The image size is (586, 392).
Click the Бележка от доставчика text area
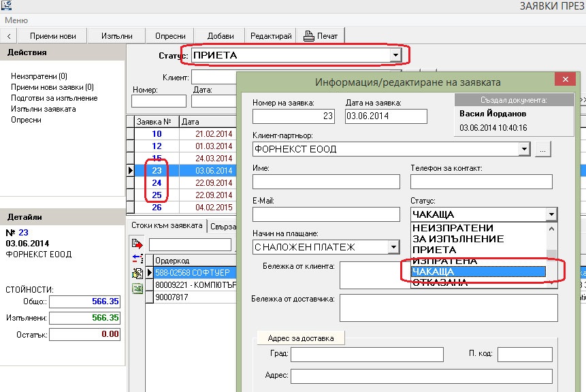click(x=449, y=308)
